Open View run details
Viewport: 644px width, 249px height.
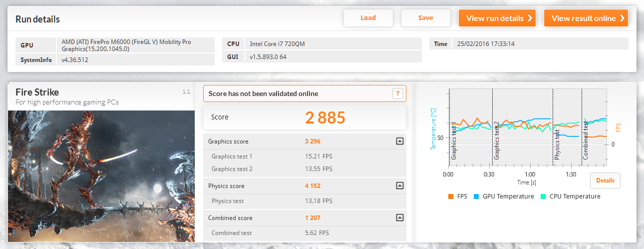point(497,18)
